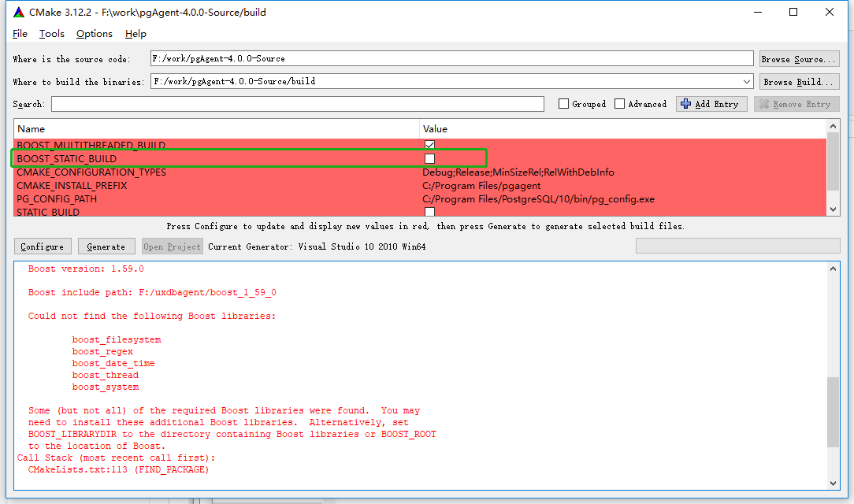Click 'boost_system' in the output log
854x504 pixels.
(105, 387)
